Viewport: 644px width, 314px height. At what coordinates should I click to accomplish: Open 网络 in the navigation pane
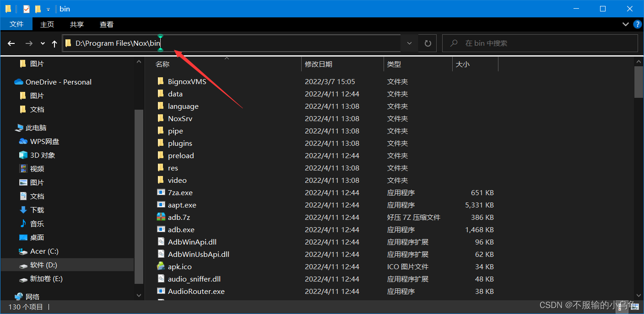click(32, 297)
